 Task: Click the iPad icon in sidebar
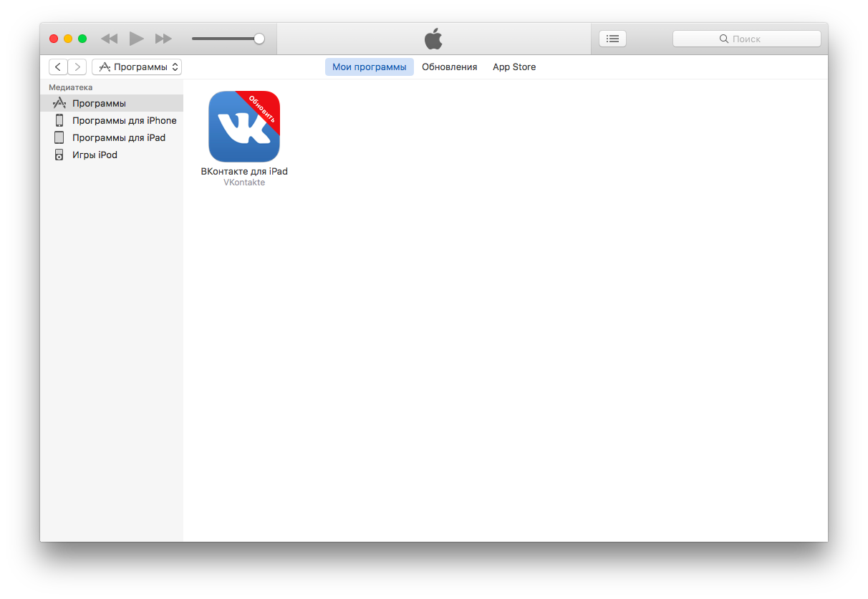click(x=59, y=137)
